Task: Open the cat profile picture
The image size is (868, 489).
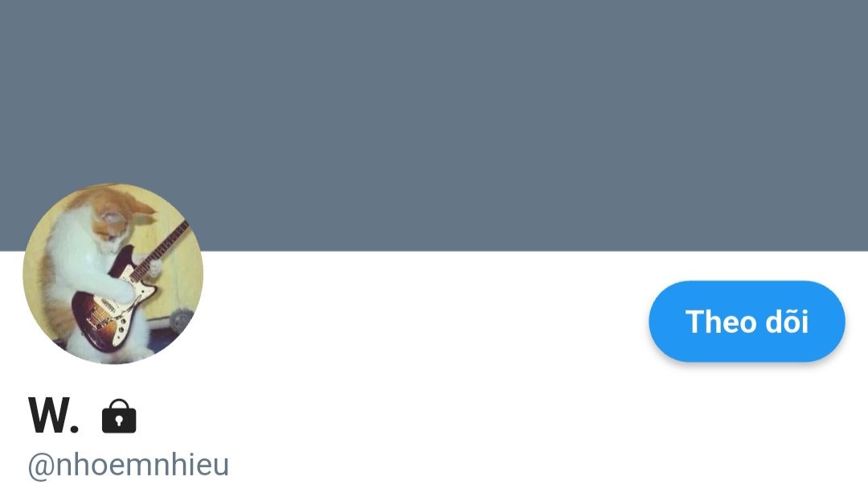Action: 113,273
